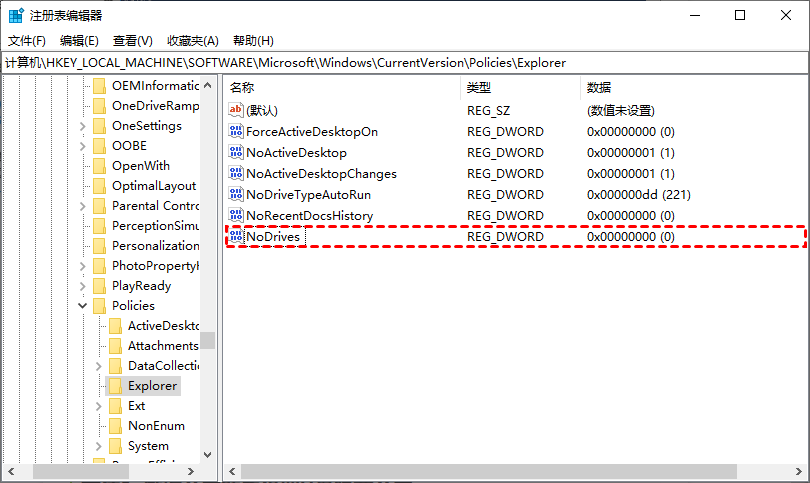Open the 收藏夹(A) menu
810x483 pixels.
coord(193,41)
